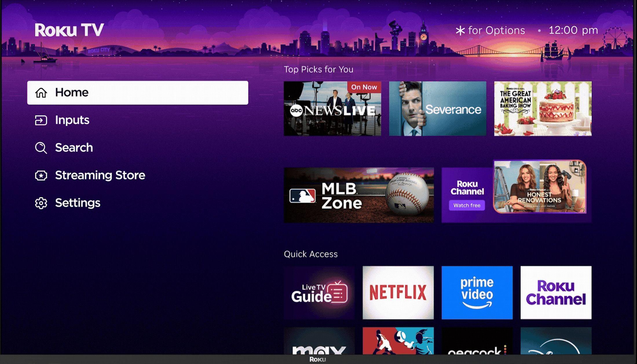
Task: Click the 'Top Picks for You' heading
Action: tap(318, 69)
